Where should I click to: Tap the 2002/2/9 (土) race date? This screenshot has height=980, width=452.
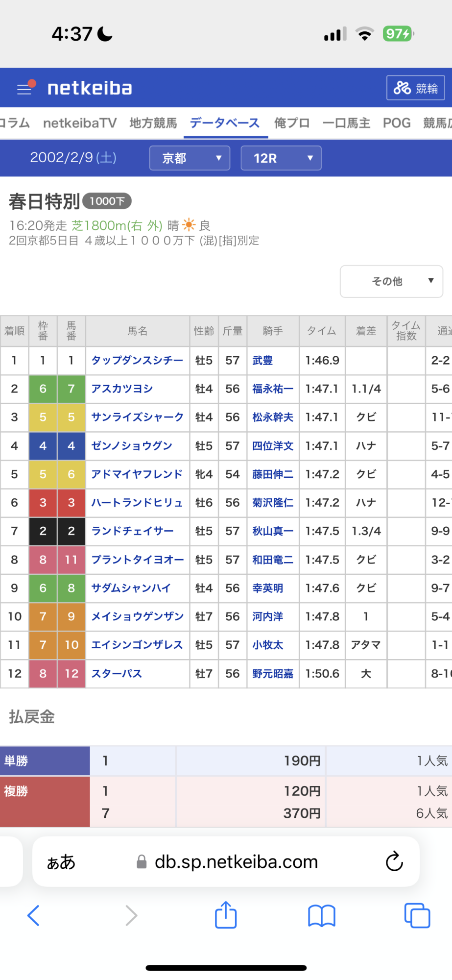pos(73,158)
